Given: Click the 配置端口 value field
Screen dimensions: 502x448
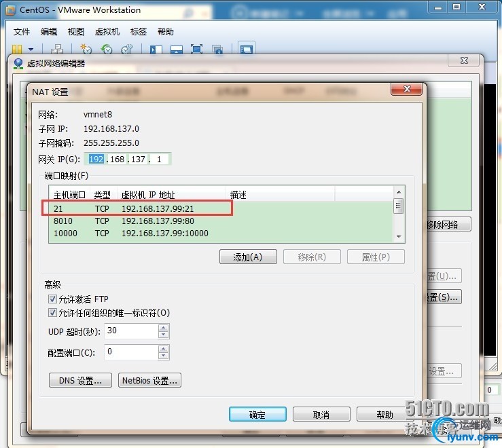Looking at the screenshot, I should point(131,352).
